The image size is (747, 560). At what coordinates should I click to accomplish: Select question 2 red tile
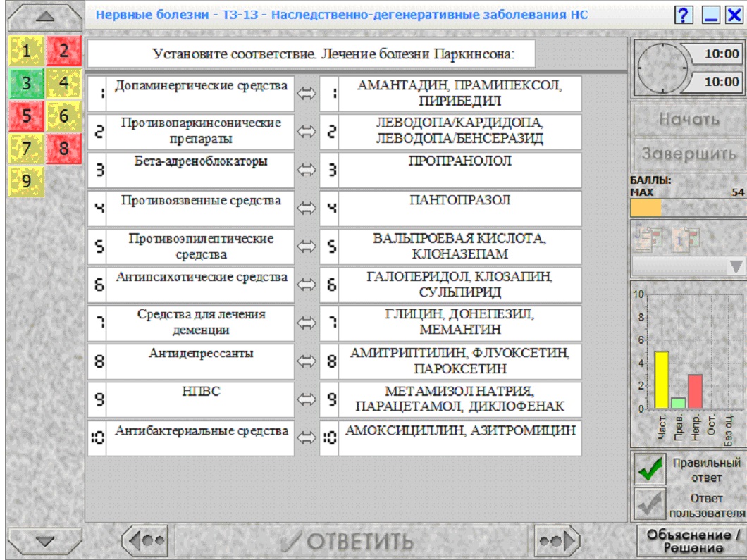(x=64, y=51)
